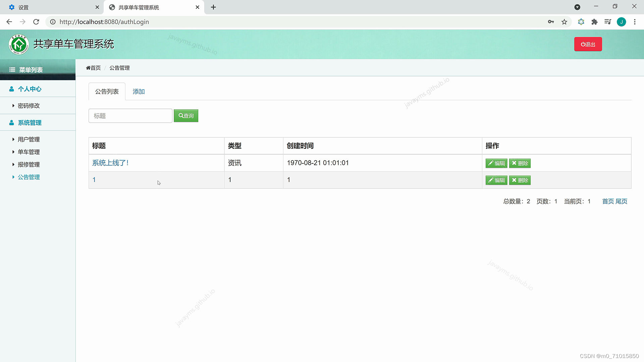Reload the page with refresh icon

36,22
